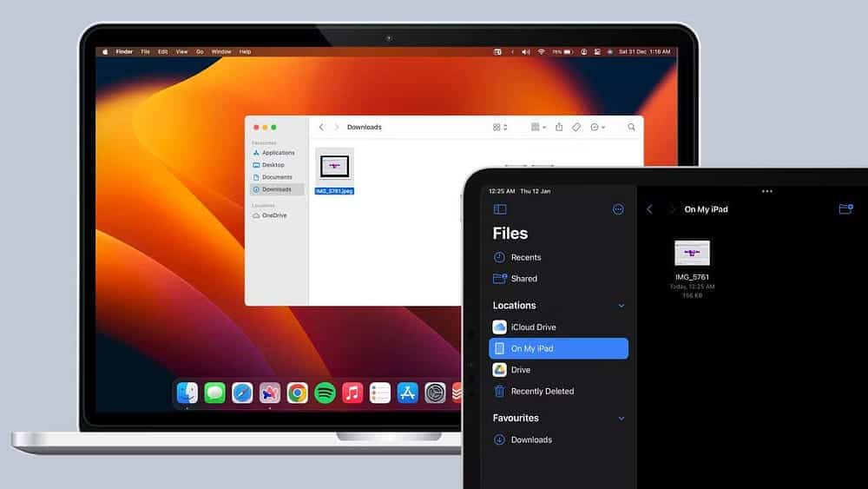
Task: Open the Apple menu
Action: click(x=105, y=51)
